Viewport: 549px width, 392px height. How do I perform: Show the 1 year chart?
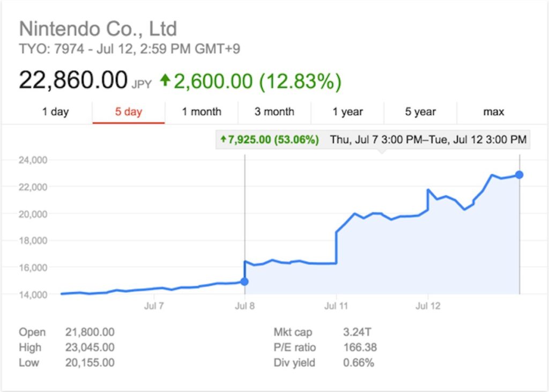pyautogui.click(x=347, y=112)
